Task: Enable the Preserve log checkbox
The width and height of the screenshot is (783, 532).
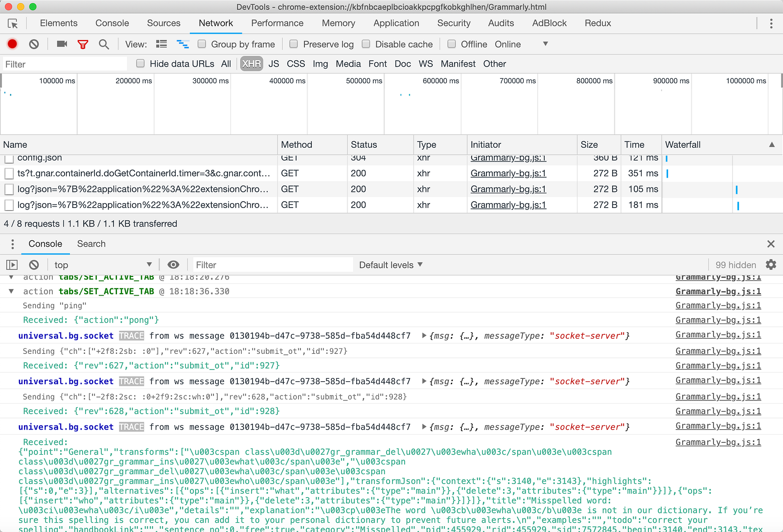Action: pos(294,44)
